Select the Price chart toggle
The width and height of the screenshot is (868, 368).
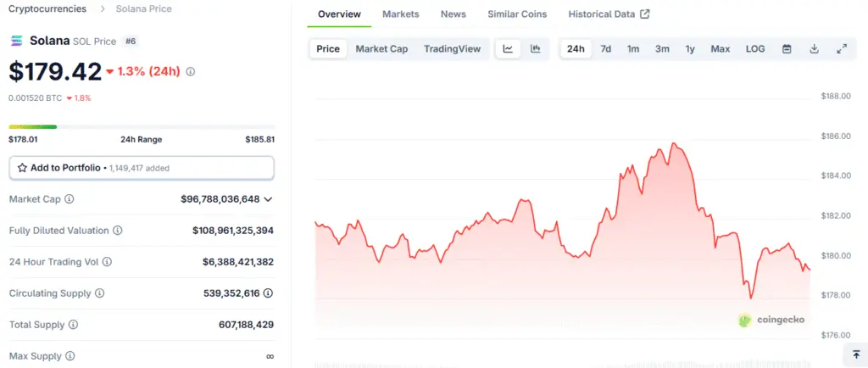328,48
